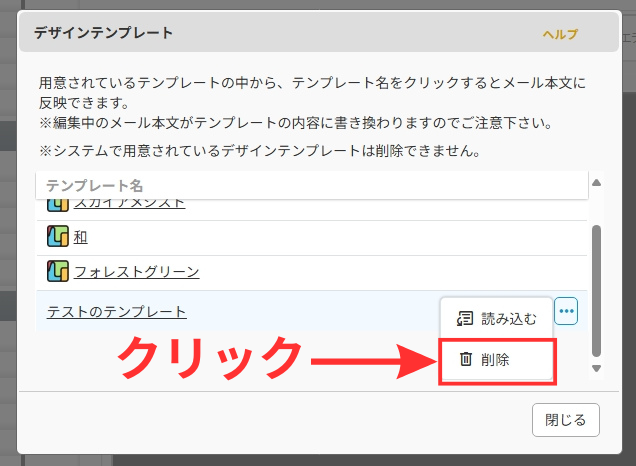
Task: Click the trash icon in 削除 item
Action: click(466, 359)
